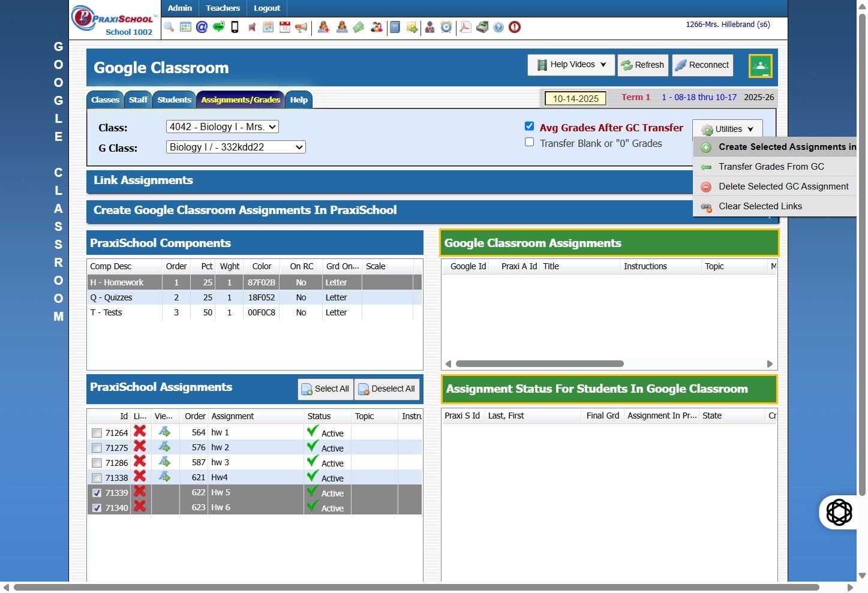Click the 10-14-2025 date field
868x593 pixels.
(x=575, y=98)
